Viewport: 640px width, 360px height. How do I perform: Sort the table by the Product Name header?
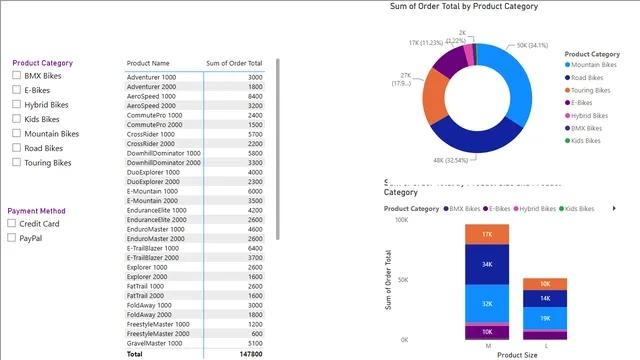click(x=148, y=63)
